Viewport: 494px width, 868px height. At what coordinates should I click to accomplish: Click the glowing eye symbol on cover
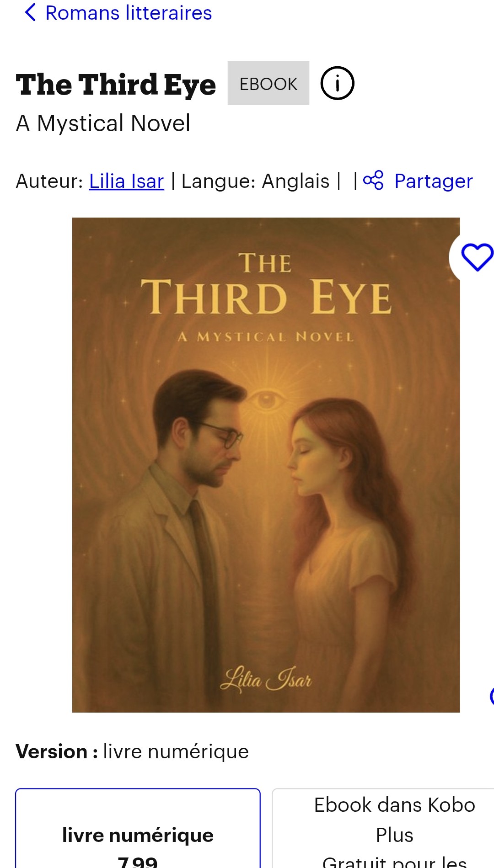[x=266, y=400]
